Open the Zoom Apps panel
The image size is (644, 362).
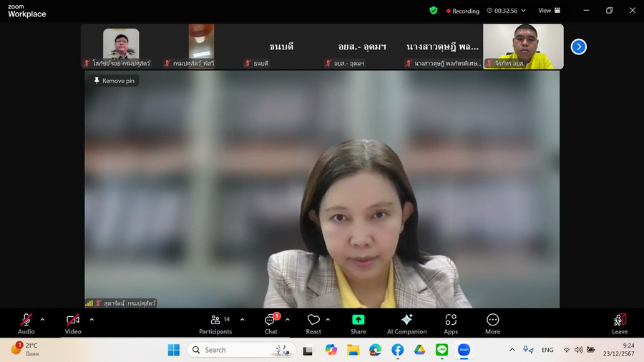tap(451, 323)
